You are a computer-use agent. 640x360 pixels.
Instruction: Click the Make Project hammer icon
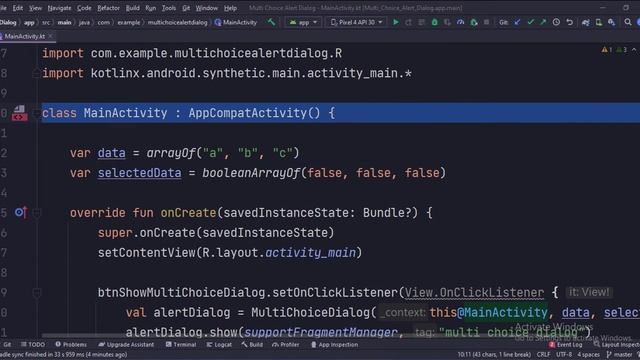pyautogui.click(x=271, y=22)
